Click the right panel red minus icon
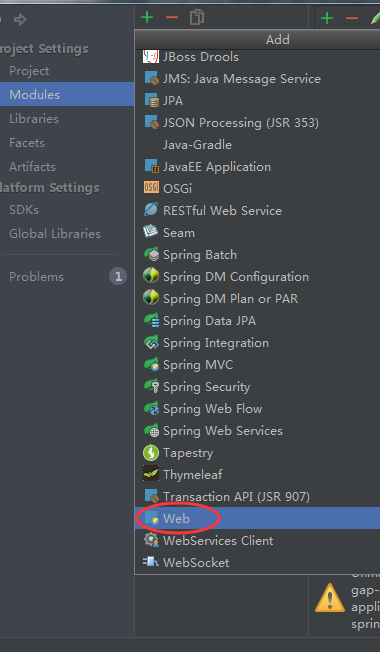The width and height of the screenshot is (380, 652). click(x=352, y=18)
